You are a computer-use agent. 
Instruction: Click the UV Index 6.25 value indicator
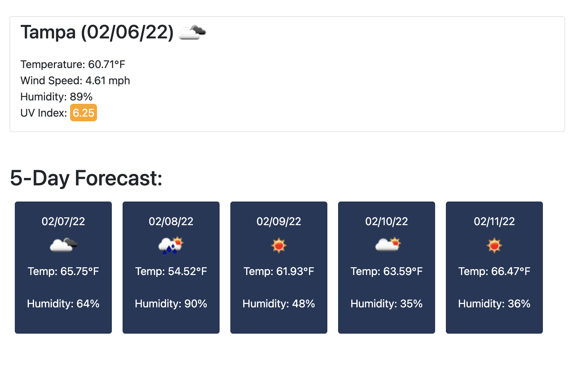pyautogui.click(x=83, y=113)
